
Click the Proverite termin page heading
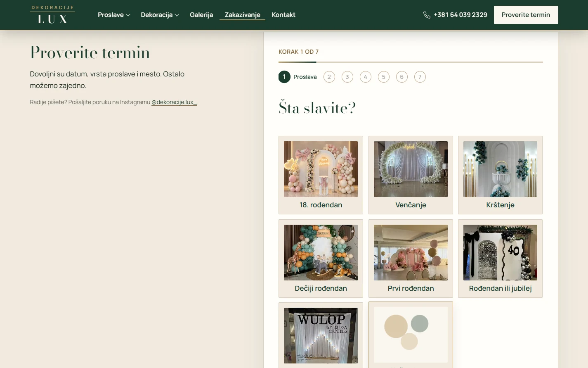coord(90,53)
